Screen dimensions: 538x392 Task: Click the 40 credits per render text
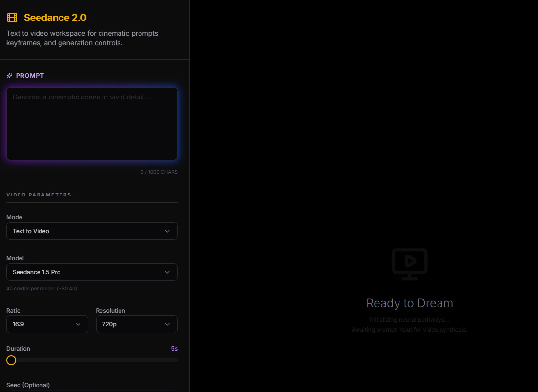tap(41, 288)
